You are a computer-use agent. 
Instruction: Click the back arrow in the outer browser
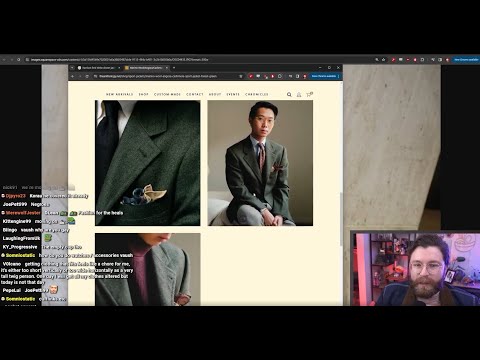[x=4, y=60]
